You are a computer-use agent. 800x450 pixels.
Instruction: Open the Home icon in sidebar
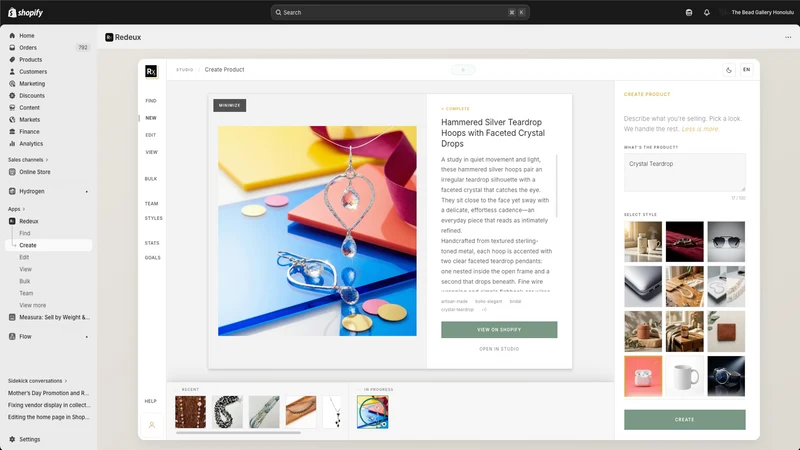point(12,36)
